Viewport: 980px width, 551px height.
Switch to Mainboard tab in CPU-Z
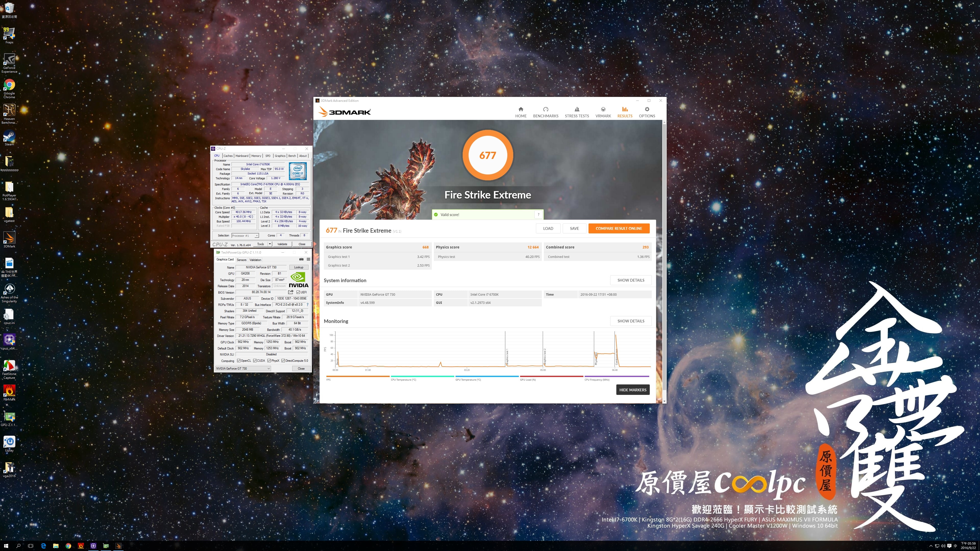(x=242, y=156)
